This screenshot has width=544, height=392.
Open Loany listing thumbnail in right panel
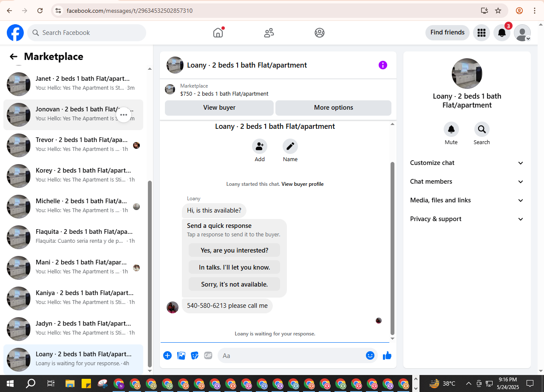[x=467, y=74]
